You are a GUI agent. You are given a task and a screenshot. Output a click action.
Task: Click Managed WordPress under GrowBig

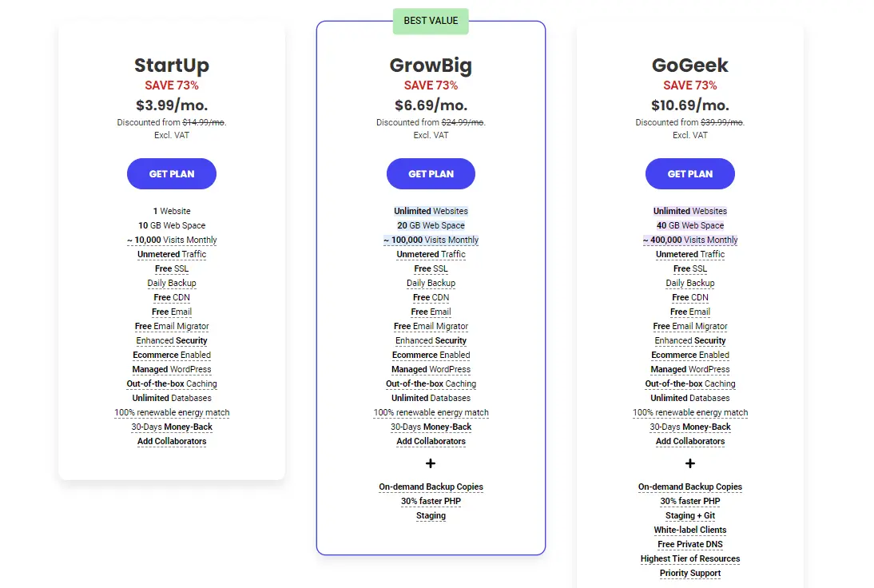click(431, 369)
